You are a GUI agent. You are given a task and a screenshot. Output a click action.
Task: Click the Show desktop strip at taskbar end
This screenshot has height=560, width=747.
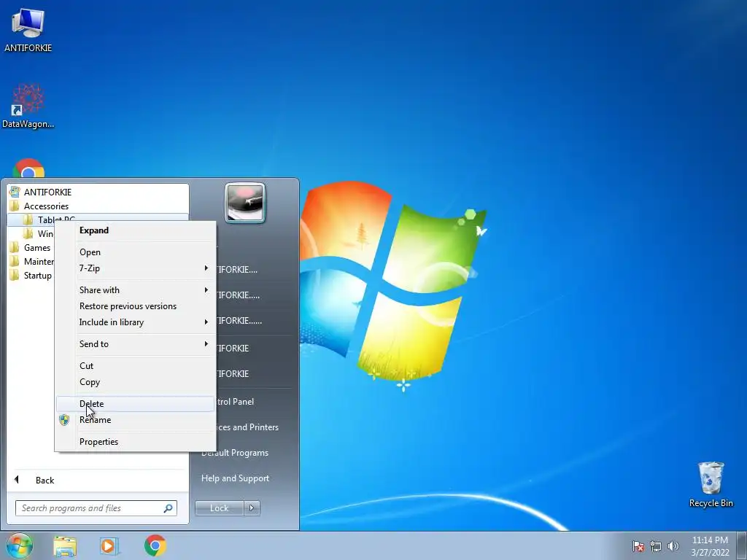coord(742,545)
